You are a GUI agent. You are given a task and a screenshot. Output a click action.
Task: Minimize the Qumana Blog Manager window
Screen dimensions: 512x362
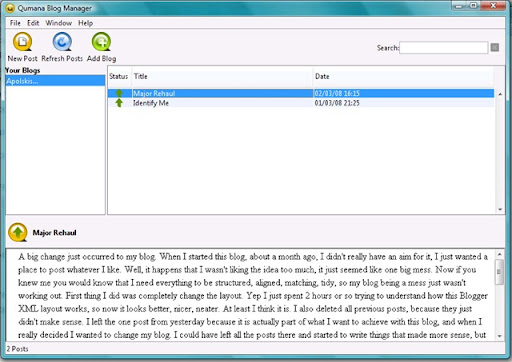459,5
